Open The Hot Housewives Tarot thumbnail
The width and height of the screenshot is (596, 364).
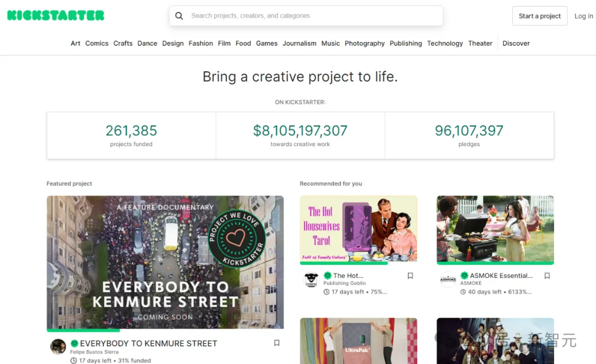click(359, 229)
